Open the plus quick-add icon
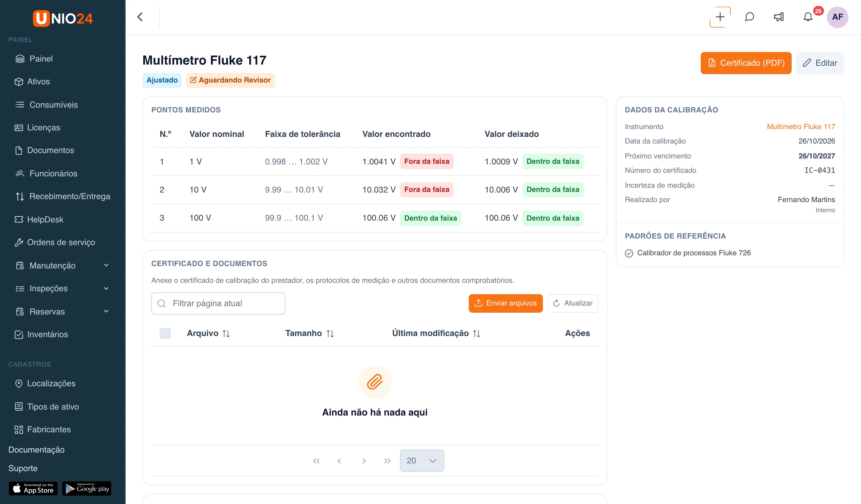861x504 pixels. (720, 17)
